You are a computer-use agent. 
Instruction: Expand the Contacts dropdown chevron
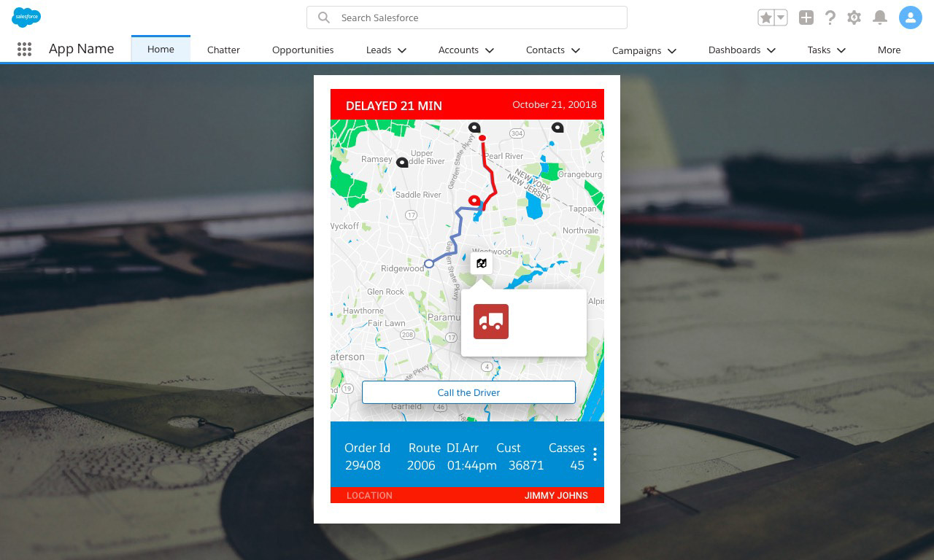(x=576, y=50)
